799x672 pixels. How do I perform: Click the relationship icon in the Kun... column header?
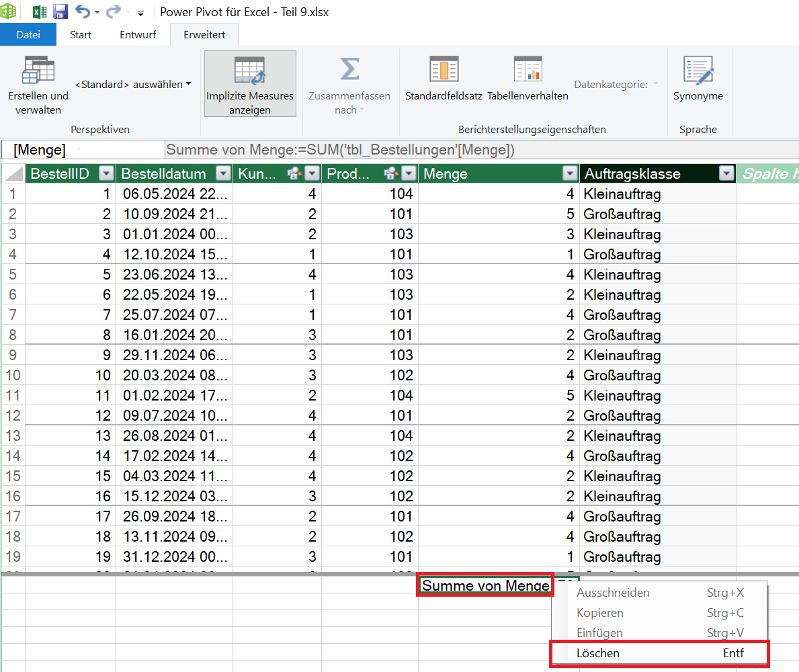click(294, 174)
